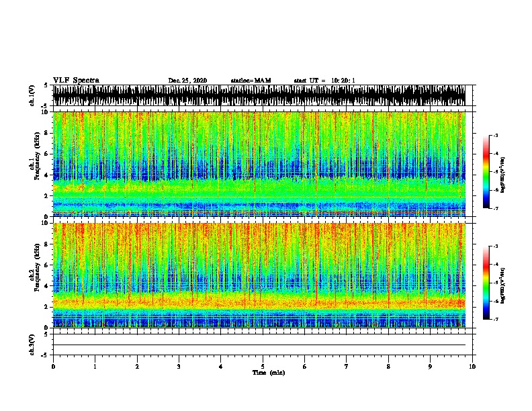This screenshot has height=411, width=532.
Task: Click the time axis tick label "2"
Action: pos(137,367)
